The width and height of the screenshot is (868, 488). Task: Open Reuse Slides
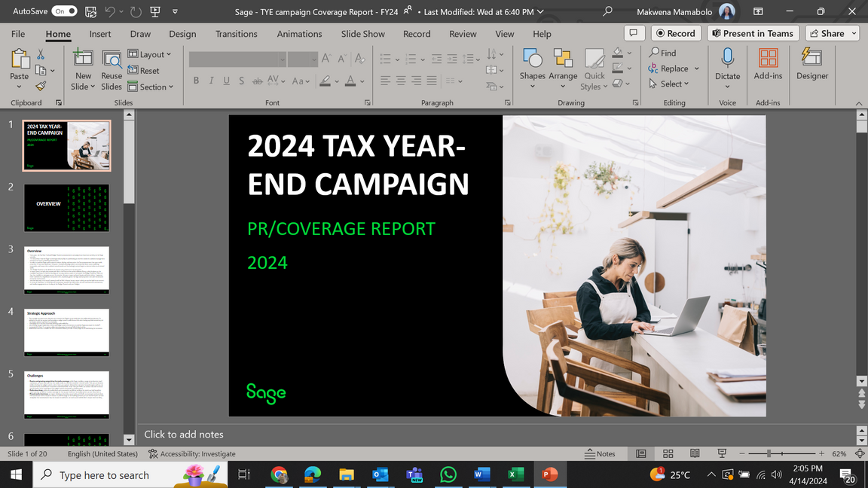(x=112, y=70)
